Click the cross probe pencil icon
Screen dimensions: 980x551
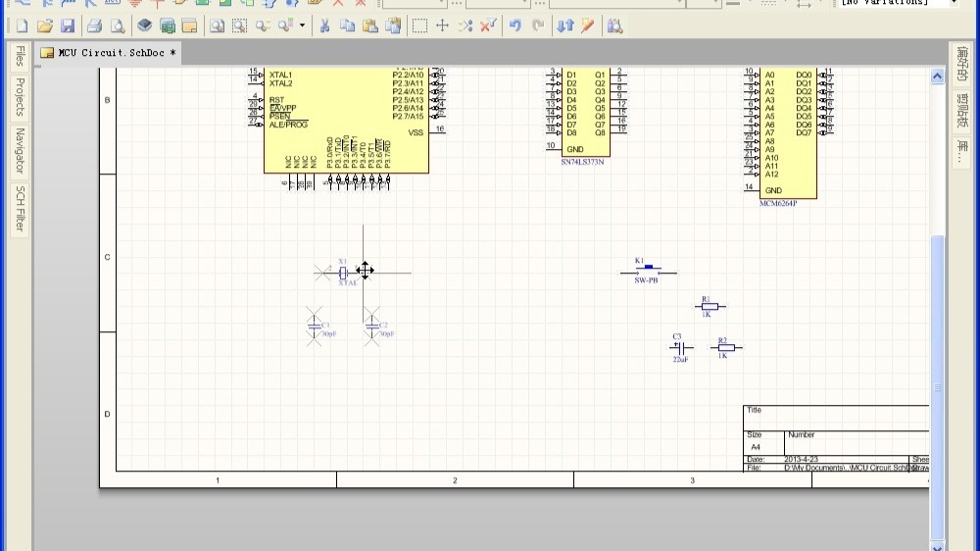point(587,25)
